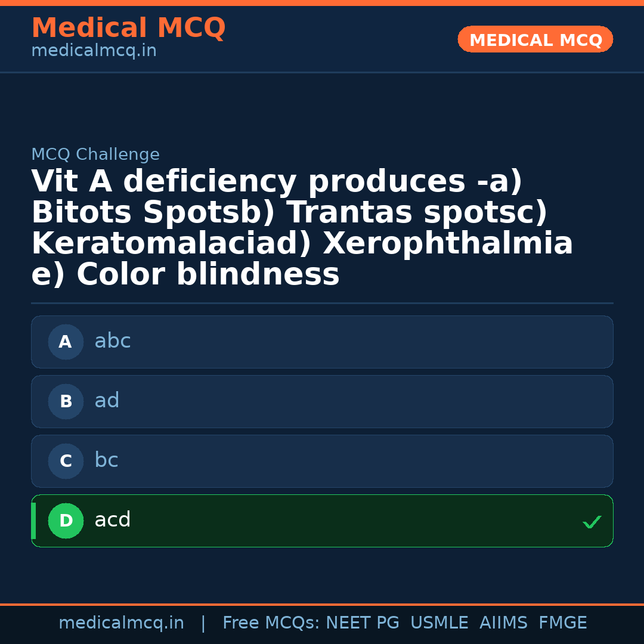Viewport: 644px width, 644px height.
Task: Pick answer option text "bc"
Action: click(x=106, y=460)
